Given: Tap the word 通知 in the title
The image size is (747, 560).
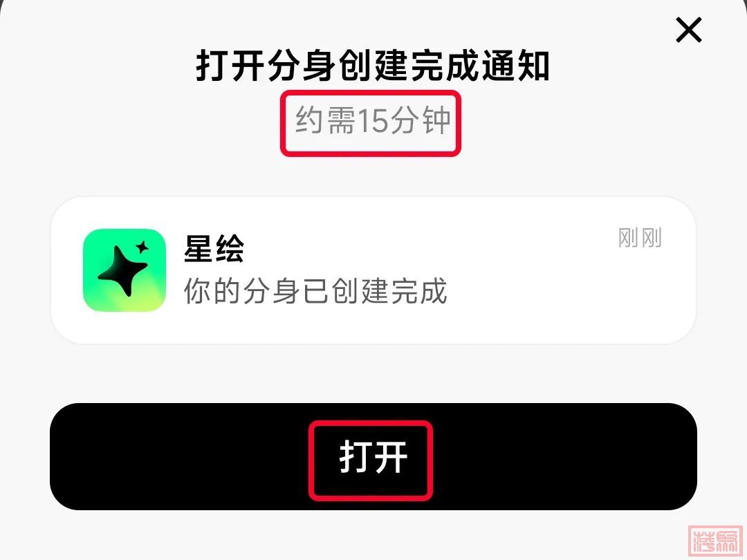Looking at the screenshot, I should pos(515,65).
